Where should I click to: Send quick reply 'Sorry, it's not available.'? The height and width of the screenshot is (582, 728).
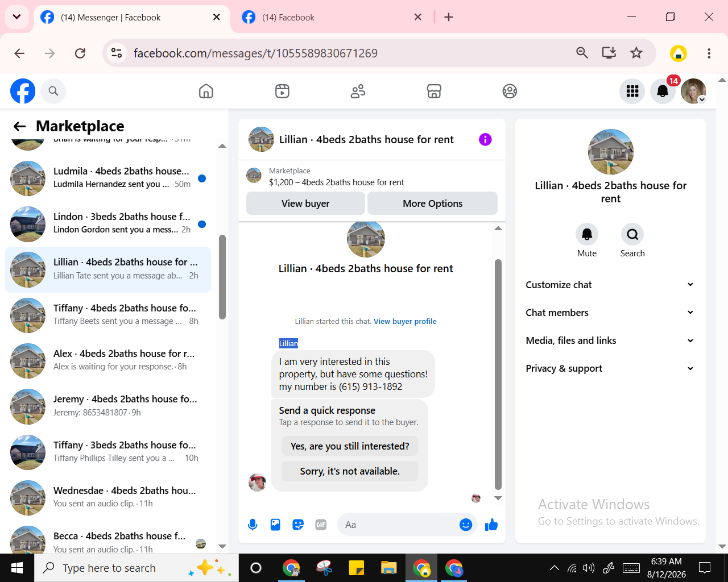pyautogui.click(x=350, y=471)
